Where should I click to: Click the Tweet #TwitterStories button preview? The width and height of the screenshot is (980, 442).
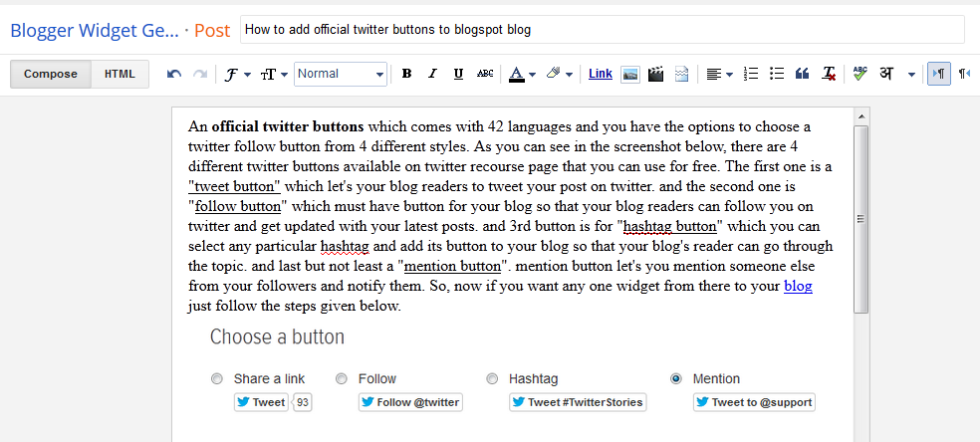pos(578,402)
